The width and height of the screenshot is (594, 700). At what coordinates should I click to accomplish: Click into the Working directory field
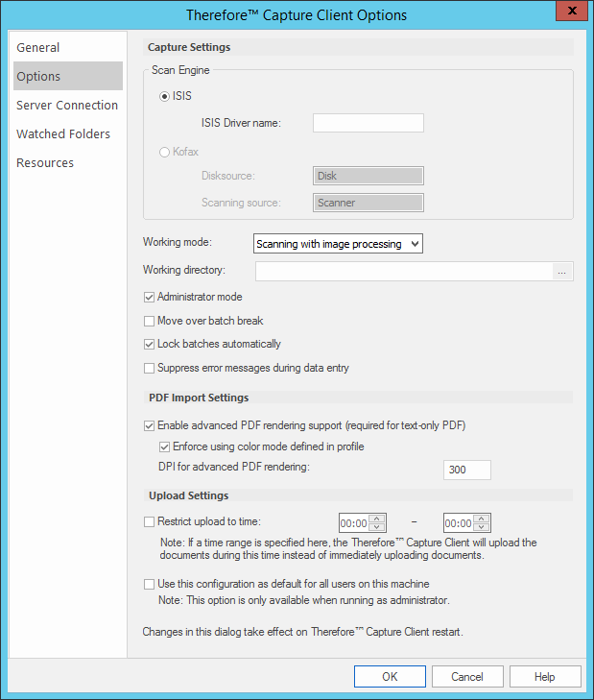[x=404, y=272]
